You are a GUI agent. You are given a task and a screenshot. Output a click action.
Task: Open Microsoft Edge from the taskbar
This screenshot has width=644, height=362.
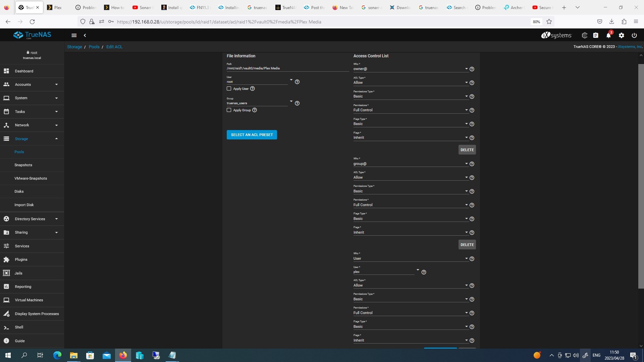(57, 355)
